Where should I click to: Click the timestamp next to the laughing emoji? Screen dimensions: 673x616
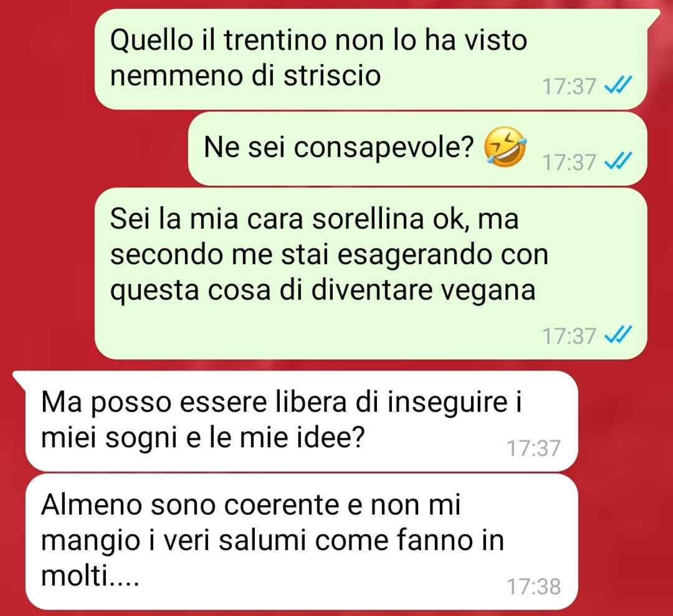click(570, 162)
